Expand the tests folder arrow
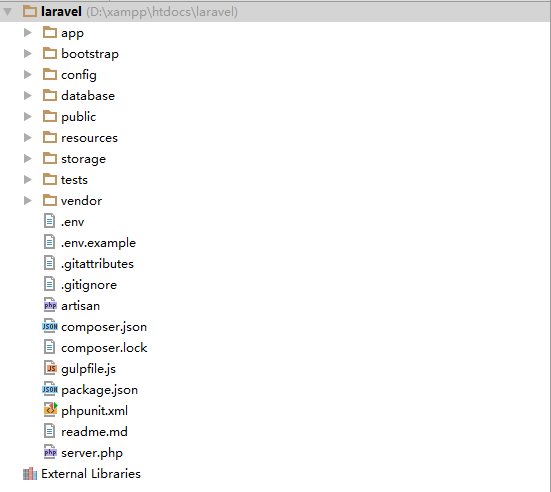Viewport: 551px width, 492px height. coord(27,180)
